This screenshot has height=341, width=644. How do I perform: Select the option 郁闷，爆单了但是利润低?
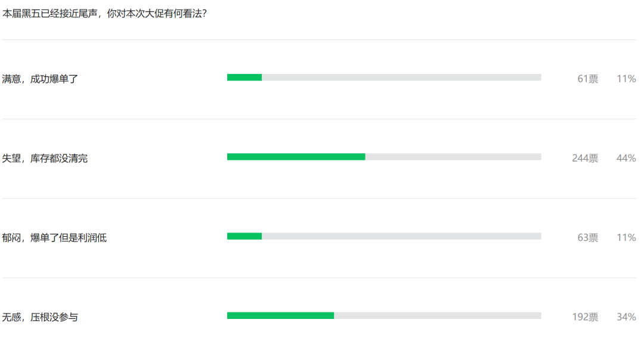(x=54, y=237)
